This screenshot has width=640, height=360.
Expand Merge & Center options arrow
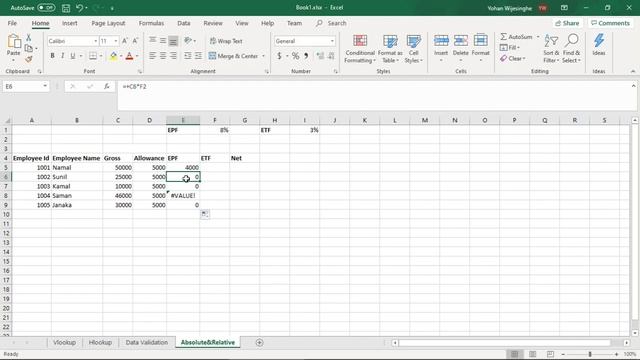tap(263, 56)
